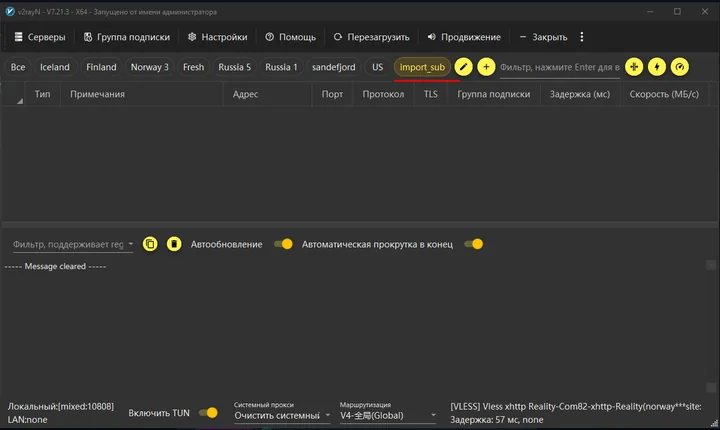Sort by the Протокол column header
Screen dimensions: 720x430
pos(383,94)
